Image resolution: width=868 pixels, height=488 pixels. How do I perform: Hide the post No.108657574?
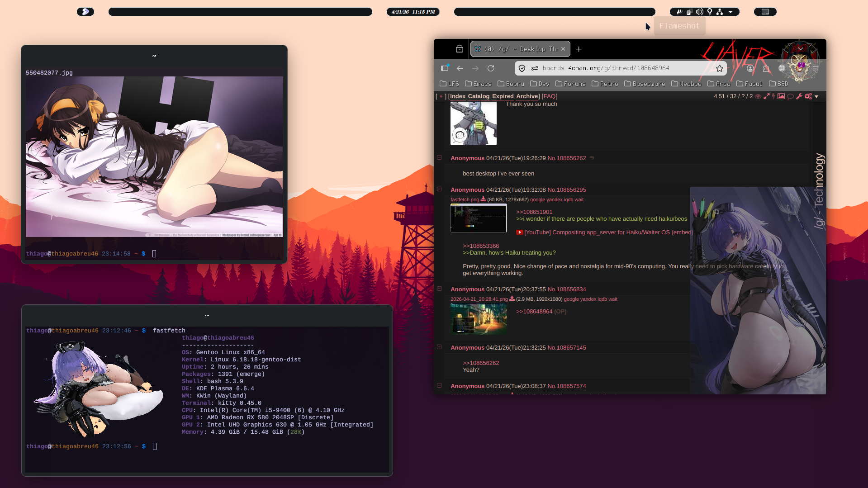coord(439,385)
